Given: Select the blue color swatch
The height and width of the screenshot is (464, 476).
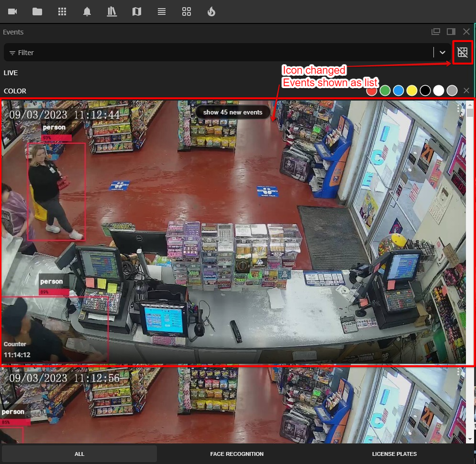Looking at the screenshot, I should pos(399,91).
